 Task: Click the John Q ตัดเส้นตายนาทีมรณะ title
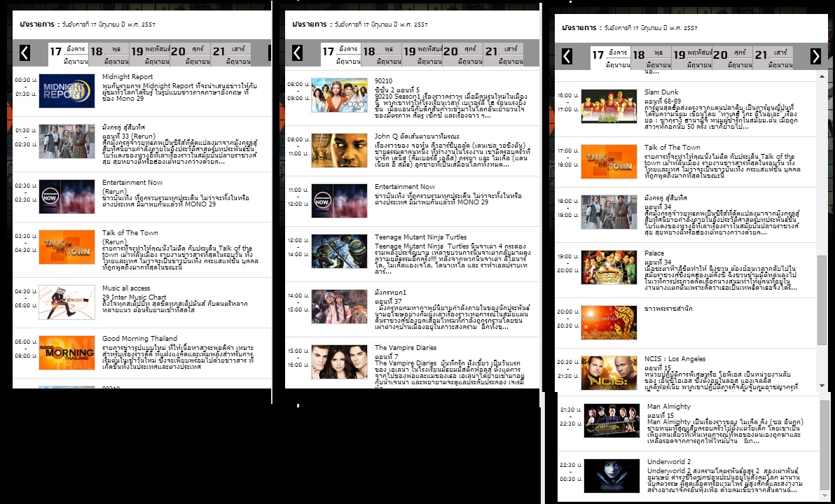coord(417,136)
